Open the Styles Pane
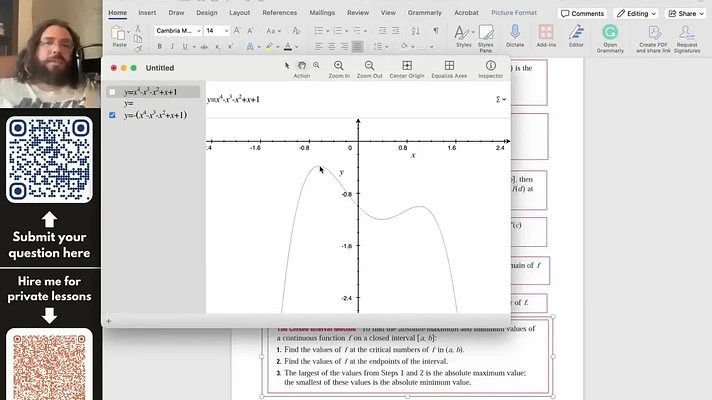712x400 pixels. 486,38
